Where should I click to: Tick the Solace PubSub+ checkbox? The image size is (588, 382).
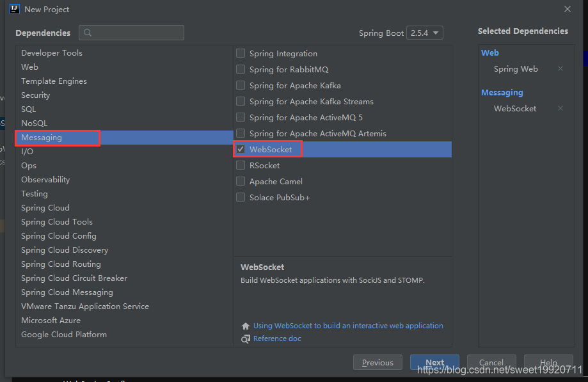tap(241, 197)
